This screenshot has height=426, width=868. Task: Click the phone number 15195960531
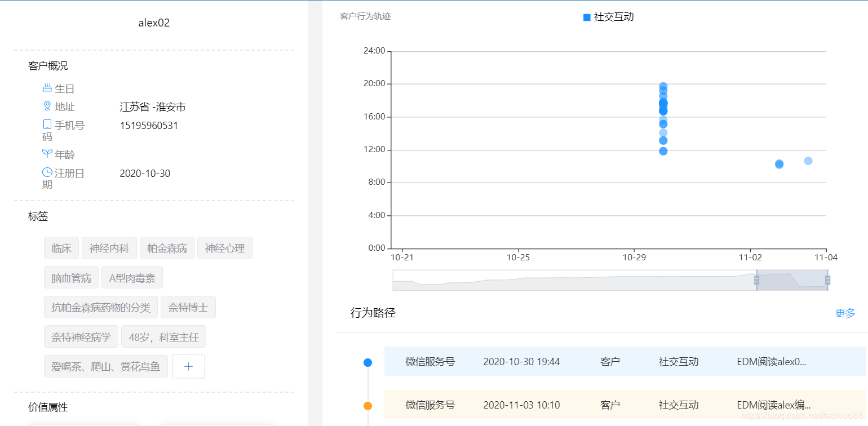point(149,125)
